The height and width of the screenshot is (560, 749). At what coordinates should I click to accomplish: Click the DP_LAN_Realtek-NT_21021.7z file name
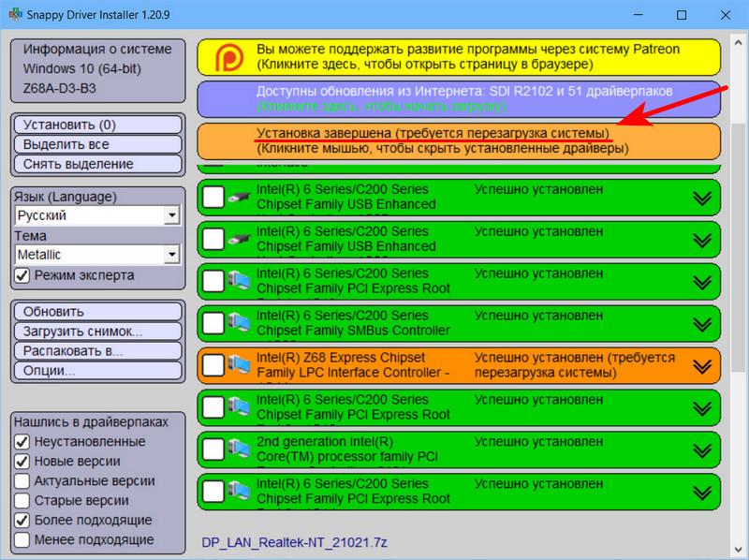[294, 542]
